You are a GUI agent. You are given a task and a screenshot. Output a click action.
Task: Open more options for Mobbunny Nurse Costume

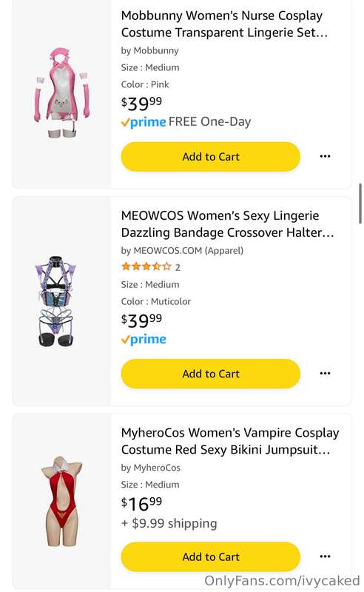point(325,156)
